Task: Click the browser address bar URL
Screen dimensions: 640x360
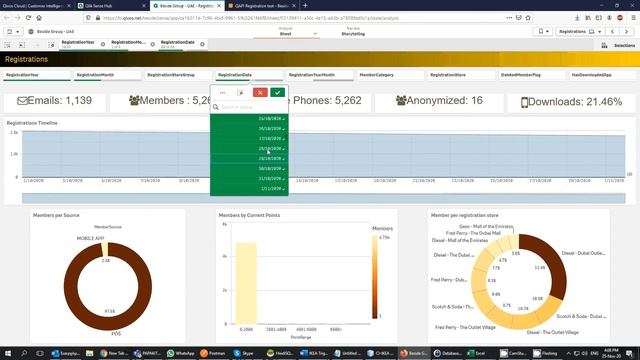Action: point(251,18)
